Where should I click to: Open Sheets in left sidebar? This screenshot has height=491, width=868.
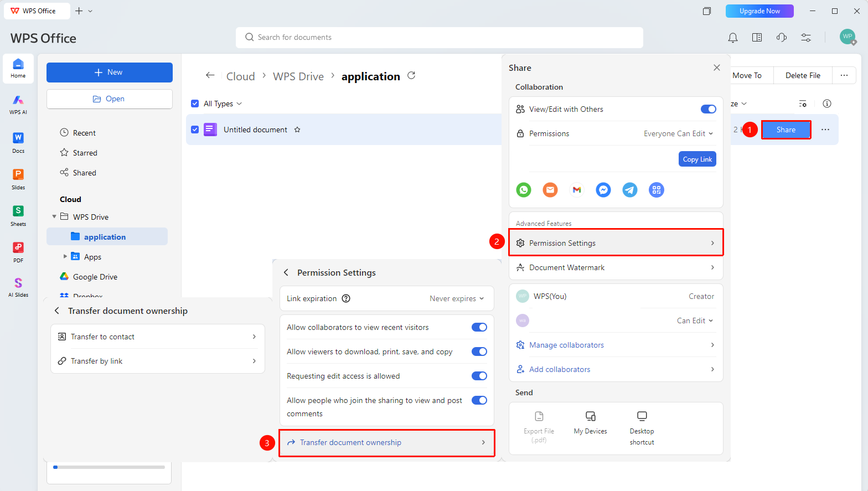click(18, 215)
